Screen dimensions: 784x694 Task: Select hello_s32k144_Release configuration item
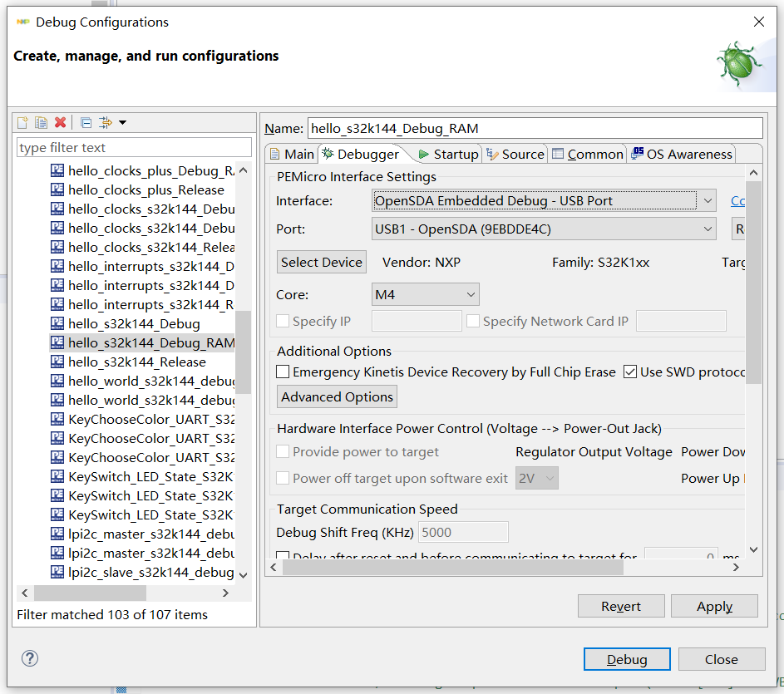tap(136, 362)
